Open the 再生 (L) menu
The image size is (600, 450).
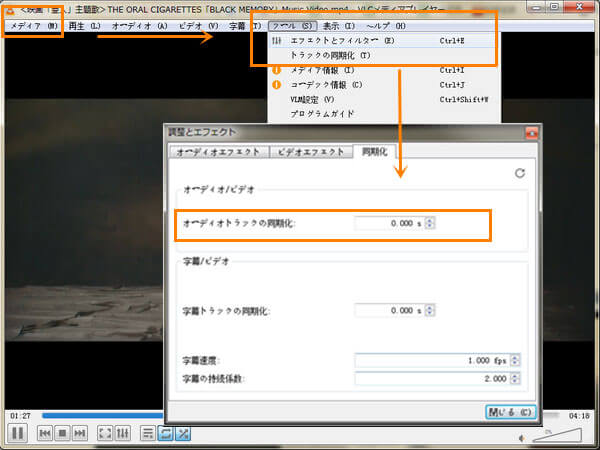84,26
